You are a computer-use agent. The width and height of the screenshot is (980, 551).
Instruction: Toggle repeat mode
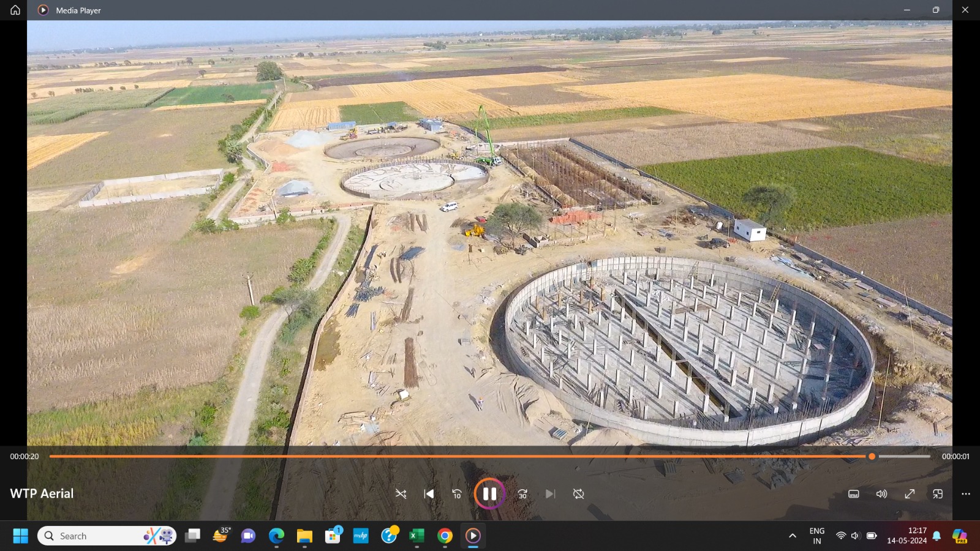coord(578,493)
